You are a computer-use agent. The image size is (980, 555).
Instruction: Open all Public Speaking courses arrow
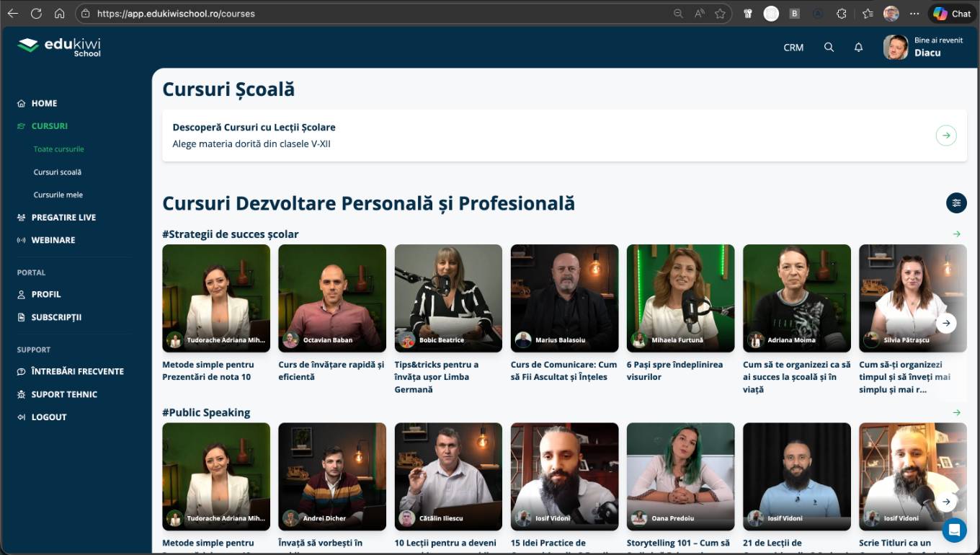point(956,413)
